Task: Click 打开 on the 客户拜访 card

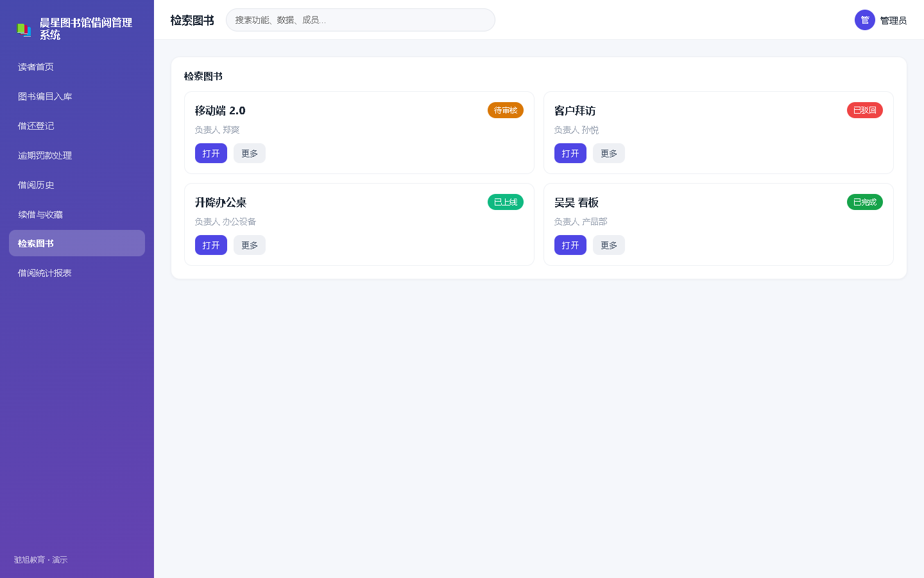Action: [x=570, y=153]
